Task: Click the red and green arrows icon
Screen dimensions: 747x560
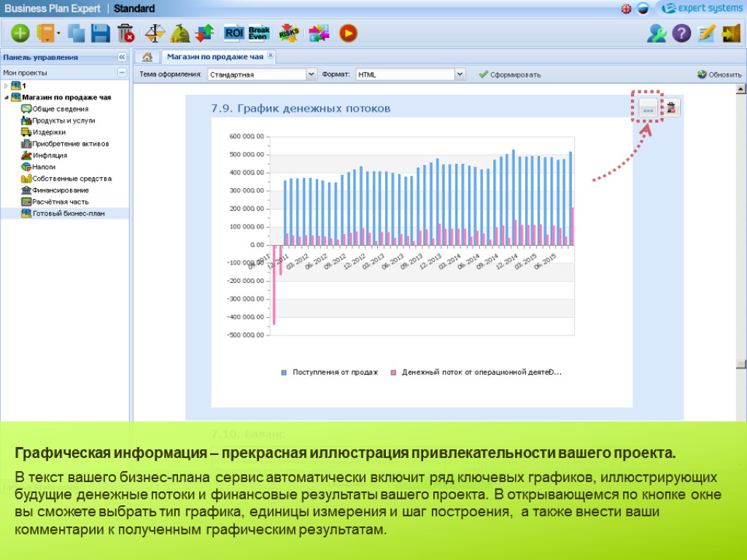Action: (204, 34)
